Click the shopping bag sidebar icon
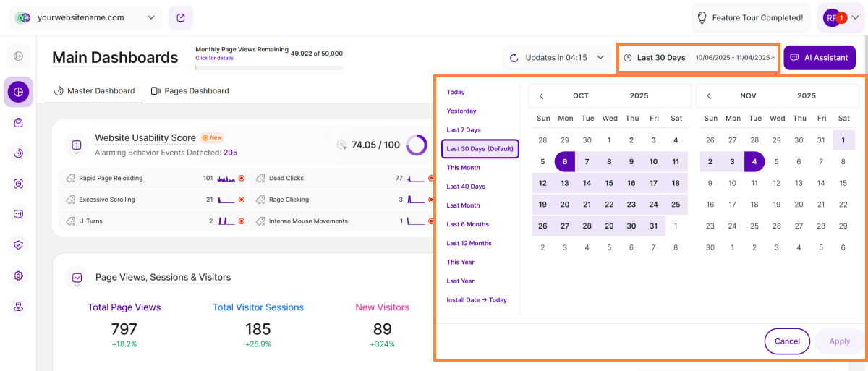 (19, 123)
